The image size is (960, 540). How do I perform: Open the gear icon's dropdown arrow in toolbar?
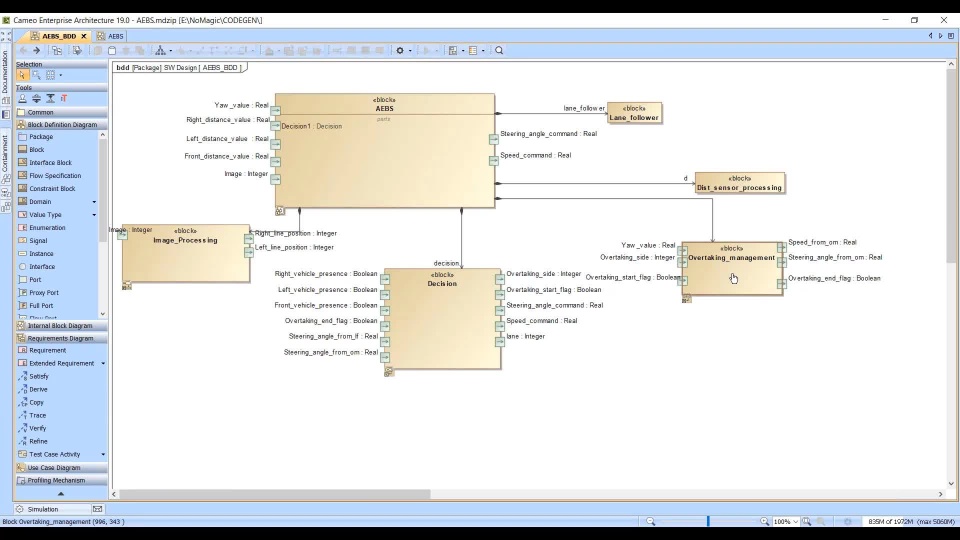coord(410,51)
